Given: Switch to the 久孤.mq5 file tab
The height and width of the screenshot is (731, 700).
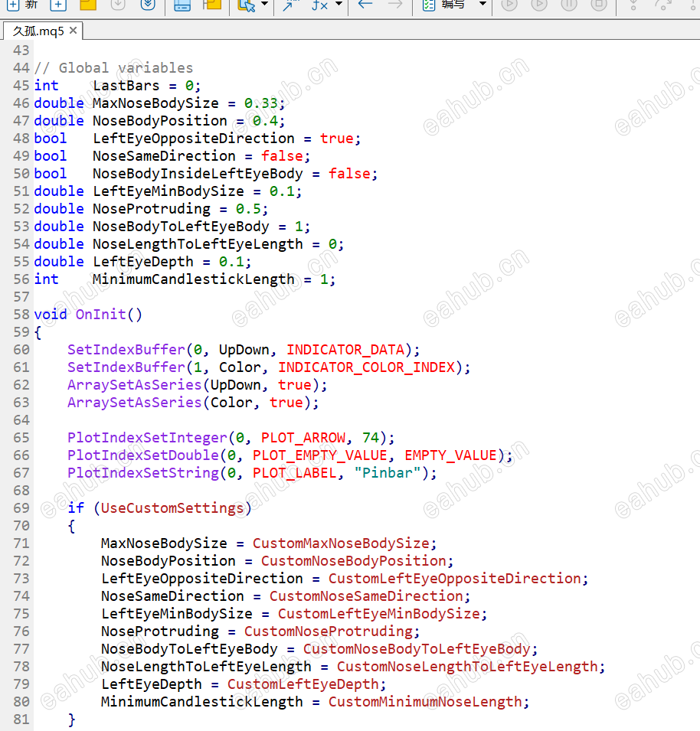Looking at the screenshot, I should point(38,31).
